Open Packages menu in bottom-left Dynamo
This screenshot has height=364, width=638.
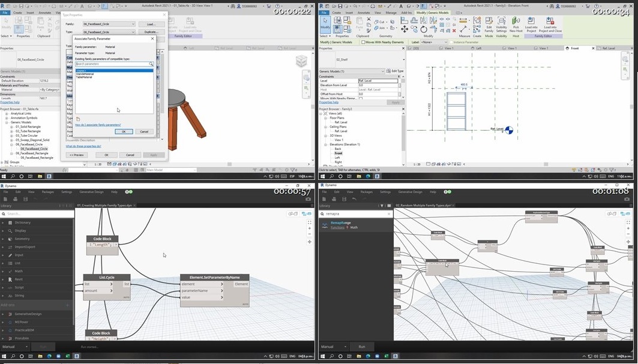pyautogui.click(x=47, y=191)
